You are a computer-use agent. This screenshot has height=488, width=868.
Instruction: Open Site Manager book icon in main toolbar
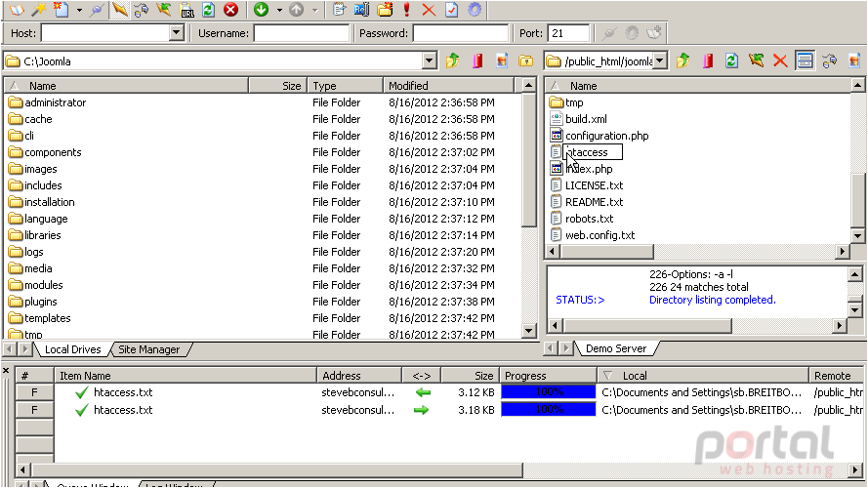tap(17, 10)
